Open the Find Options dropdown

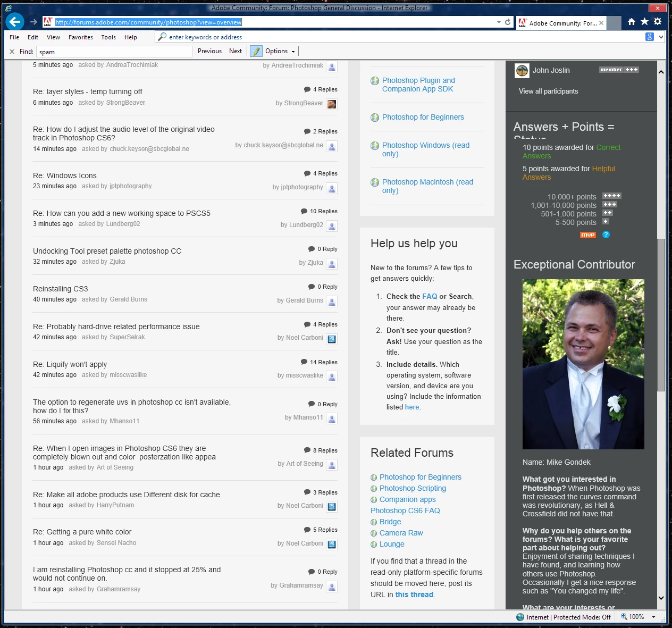click(280, 51)
